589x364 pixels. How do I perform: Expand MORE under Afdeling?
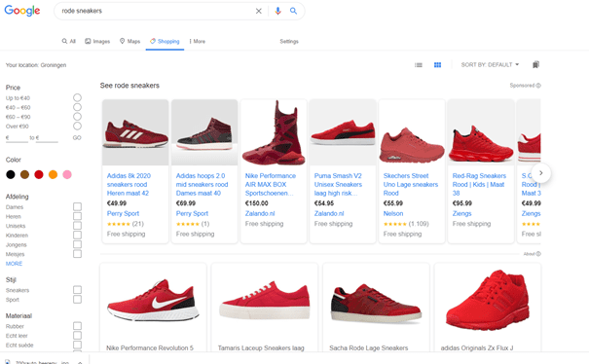(14, 264)
